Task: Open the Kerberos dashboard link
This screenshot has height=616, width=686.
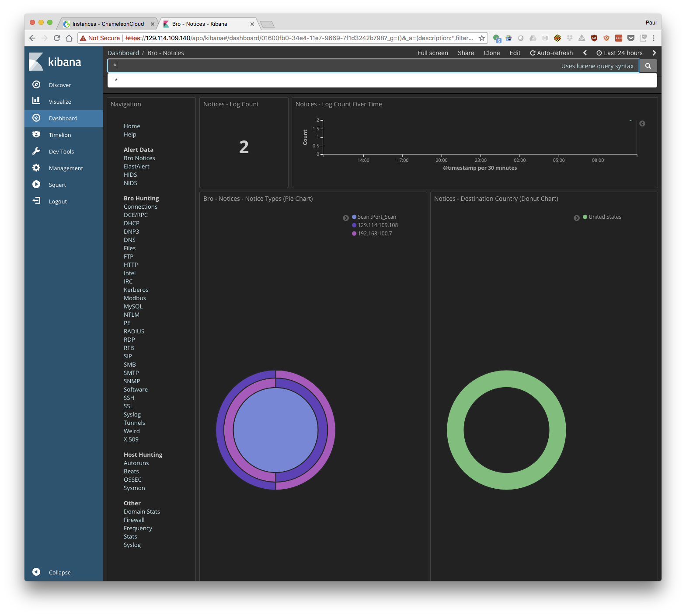Action: pos(136,290)
